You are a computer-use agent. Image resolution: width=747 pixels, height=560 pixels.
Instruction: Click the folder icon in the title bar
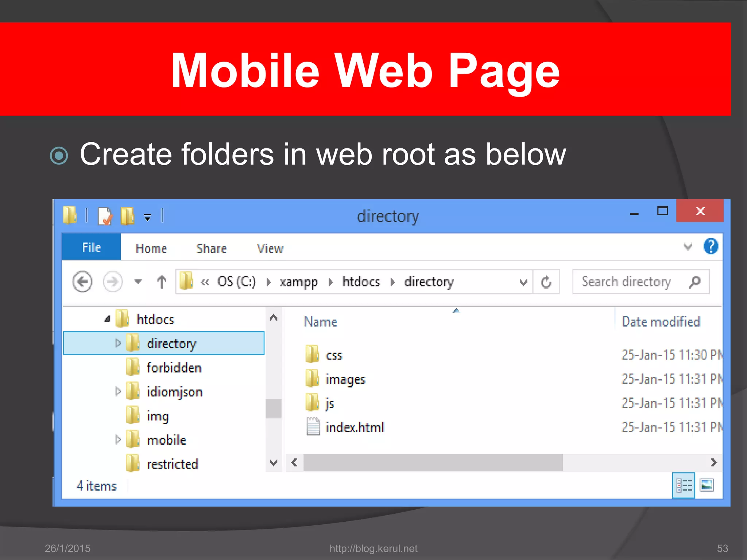[x=70, y=215]
